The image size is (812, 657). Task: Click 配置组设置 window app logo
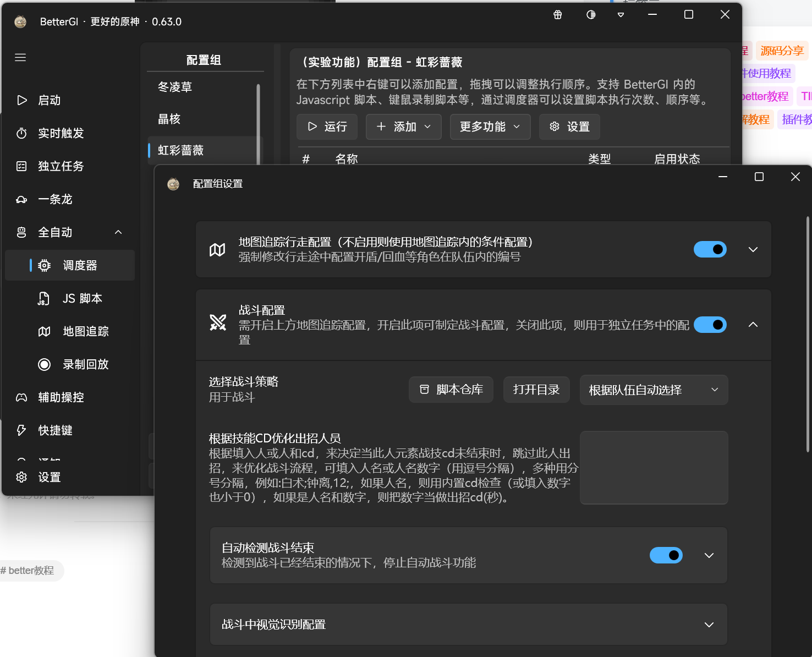click(173, 184)
